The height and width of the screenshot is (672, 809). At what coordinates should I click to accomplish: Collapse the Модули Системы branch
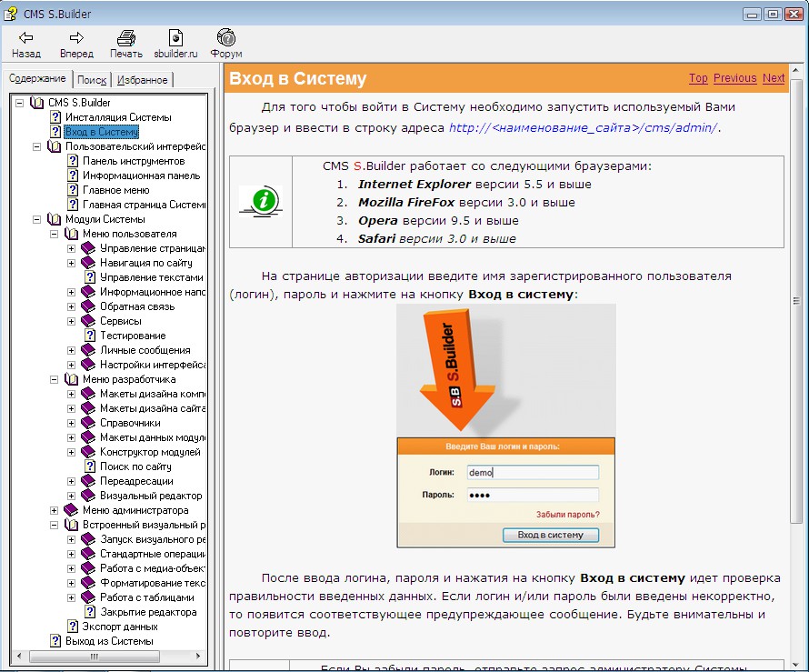36,219
